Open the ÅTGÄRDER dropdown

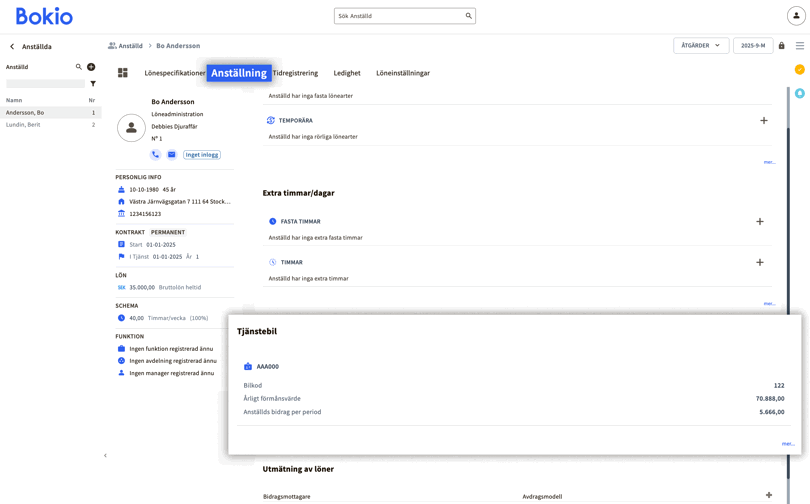coord(700,46)
